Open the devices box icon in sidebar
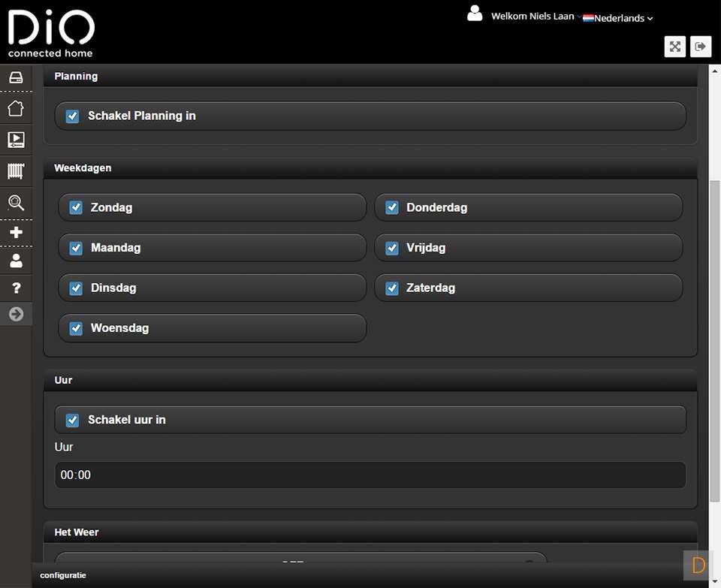This screenshot has height=588, width=721. click(16, 77)
